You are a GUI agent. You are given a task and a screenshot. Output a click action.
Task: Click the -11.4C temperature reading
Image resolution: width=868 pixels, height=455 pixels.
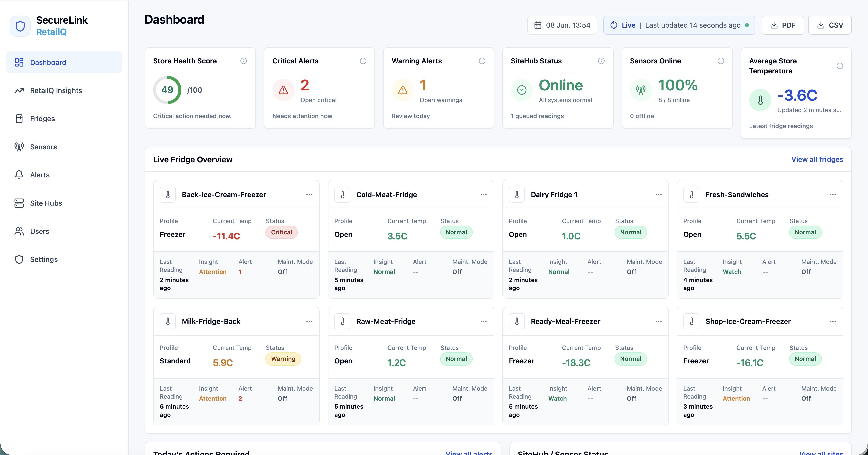227,236
